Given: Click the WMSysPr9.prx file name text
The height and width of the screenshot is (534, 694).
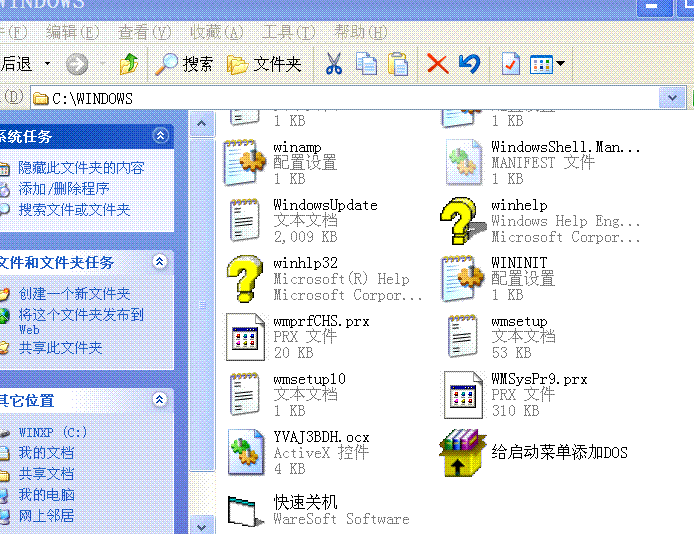Looking at the screenshot, I should (x=539, y=379).
